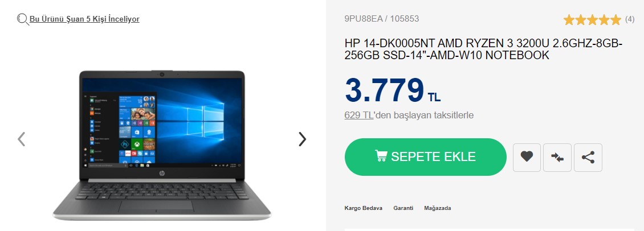Click Bu Ürünü Şuan 5 Kişi İnceliyor
Viewport: 644px width, 231px height.
tap(84, 19)
